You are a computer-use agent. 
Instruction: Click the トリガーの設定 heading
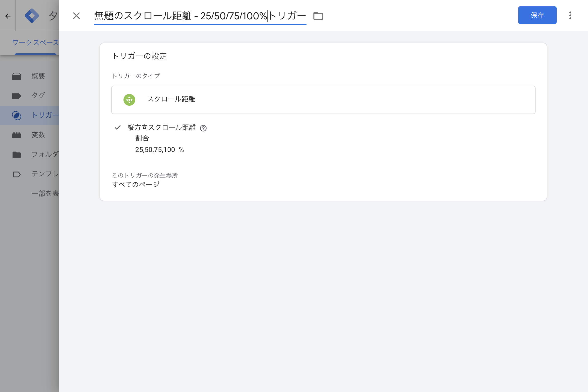click(139, 56)
